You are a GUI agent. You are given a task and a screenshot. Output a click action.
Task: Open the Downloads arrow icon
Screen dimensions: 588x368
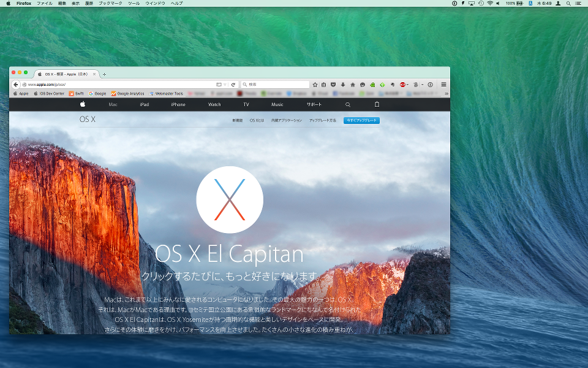click(343, 85)
